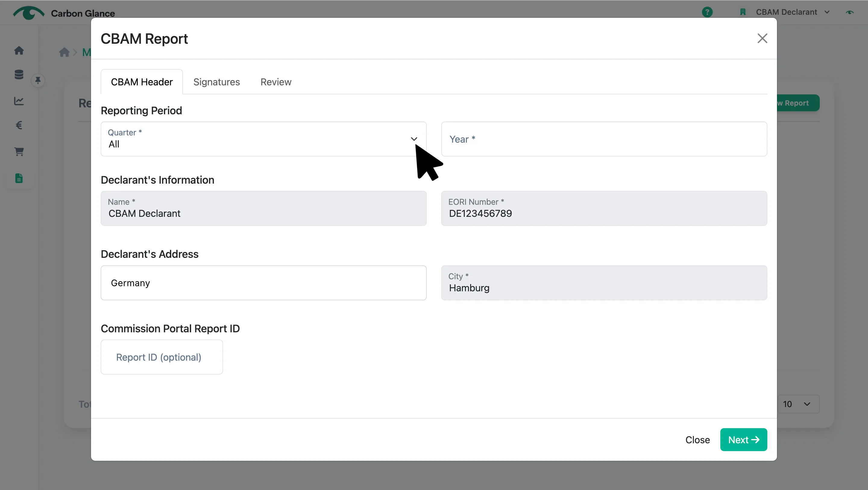Open the Home icon in the sidebar
The image size is (868, 490).
(19, 51)
